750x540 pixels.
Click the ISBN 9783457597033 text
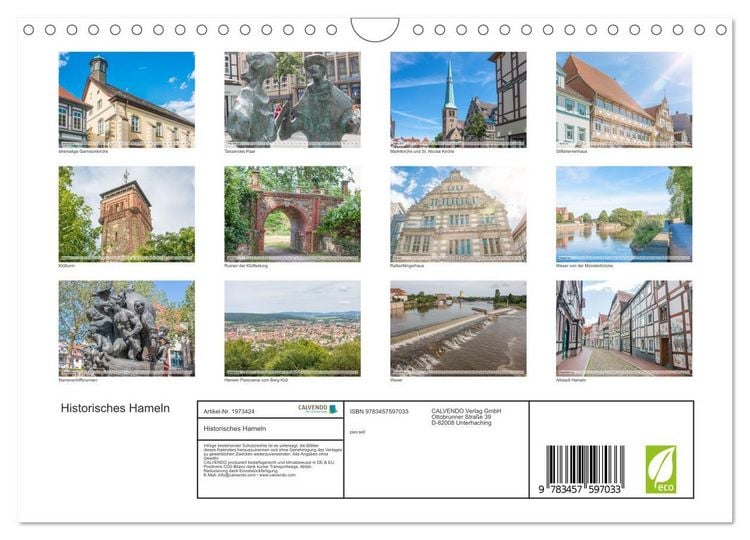coord(379,411)
